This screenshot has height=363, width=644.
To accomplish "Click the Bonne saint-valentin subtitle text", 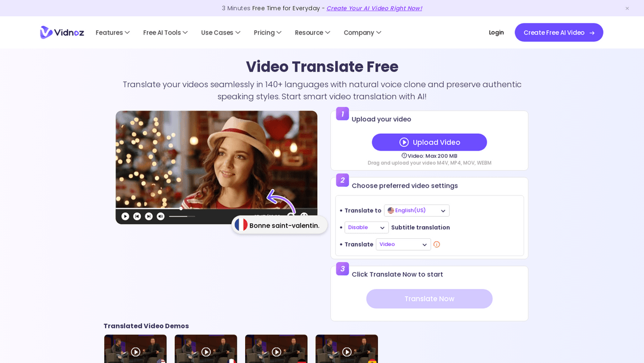I will pos(284,226).
